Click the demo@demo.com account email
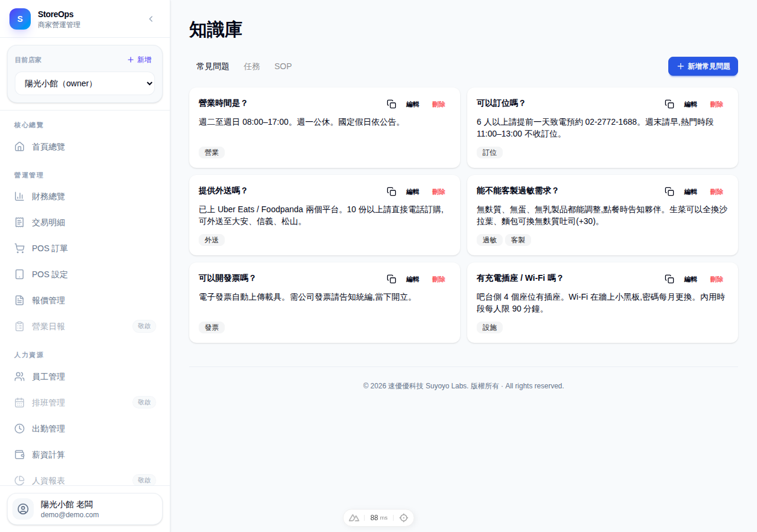Screen dimensions: 757x532 70,515
